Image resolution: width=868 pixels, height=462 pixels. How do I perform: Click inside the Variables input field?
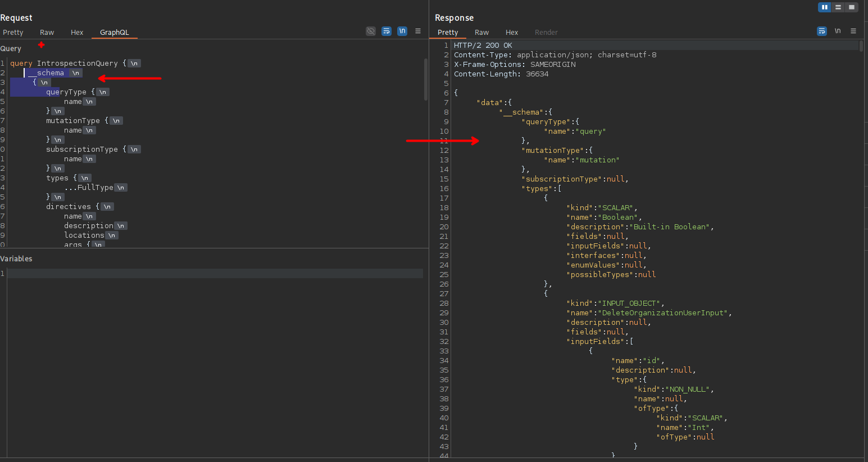[x=215, y=274]
